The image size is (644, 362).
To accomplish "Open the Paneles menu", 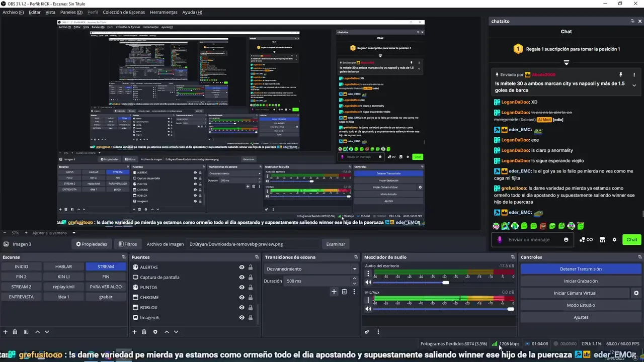I will pyautogui.click(x=71, y=12).
